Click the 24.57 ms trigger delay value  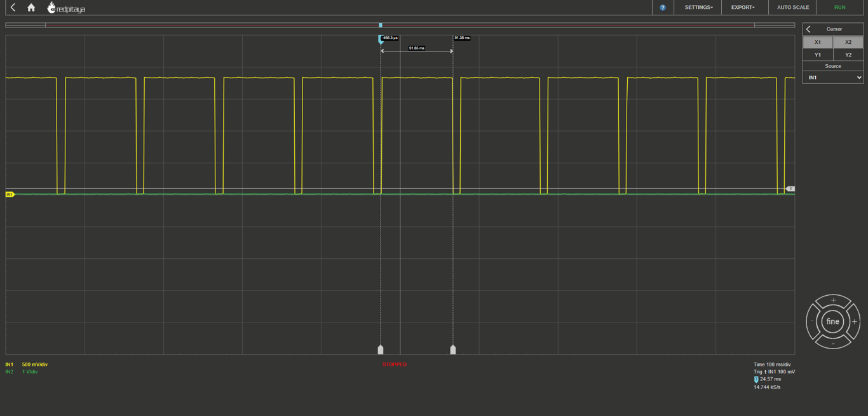tap(771, 379)
